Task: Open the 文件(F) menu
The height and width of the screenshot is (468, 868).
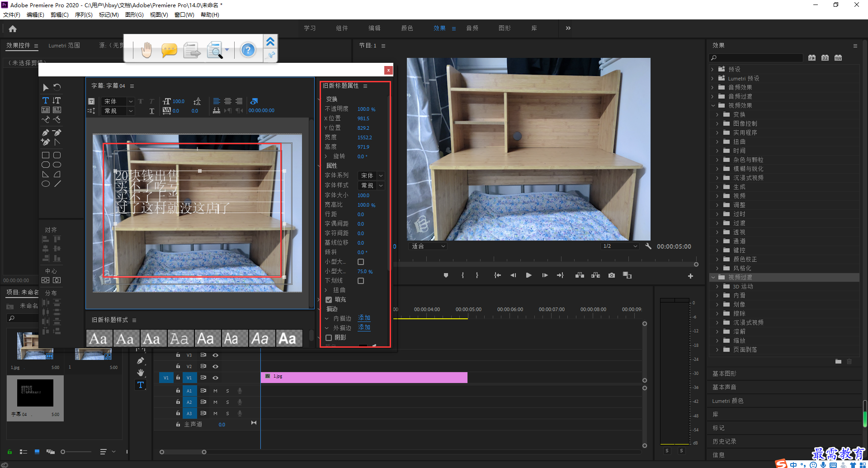Action: 12,14
